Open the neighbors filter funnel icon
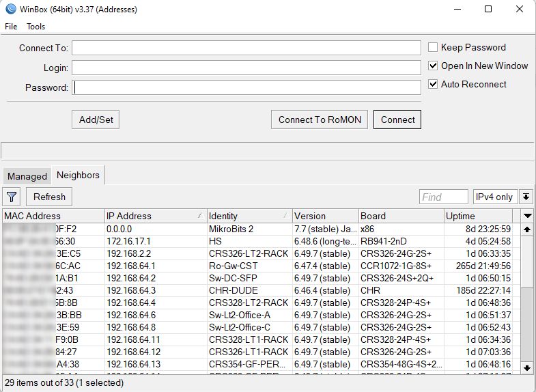Screen dimensions: 536x392 tap(12, 197)
